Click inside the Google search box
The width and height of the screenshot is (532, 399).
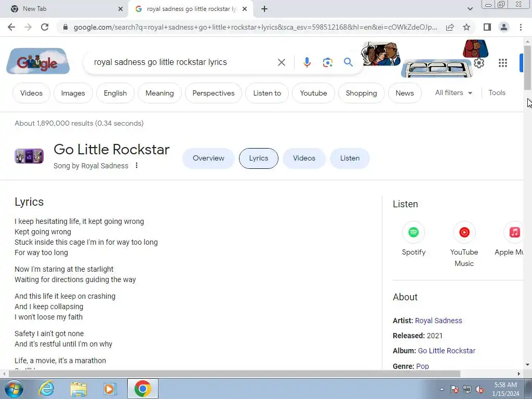(x=183, y=62)
